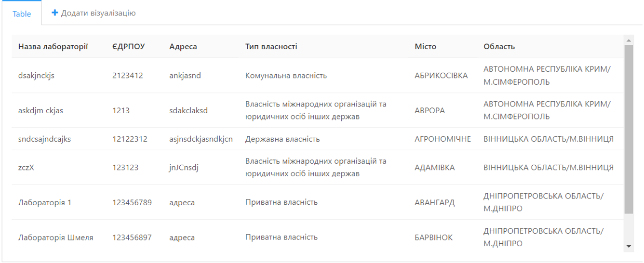Click the Тип власності column header

tap(271, 47)
